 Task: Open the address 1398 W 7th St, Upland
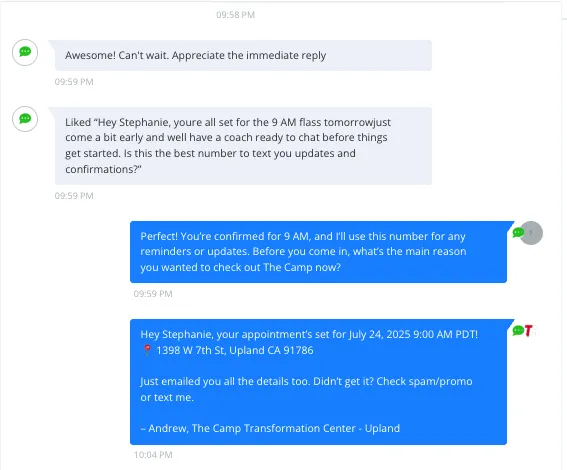point(235,350)
